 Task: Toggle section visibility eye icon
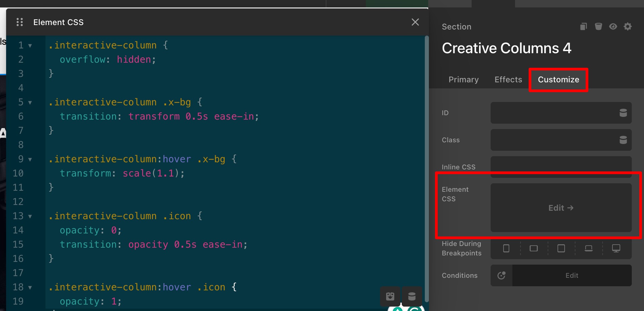613,26
